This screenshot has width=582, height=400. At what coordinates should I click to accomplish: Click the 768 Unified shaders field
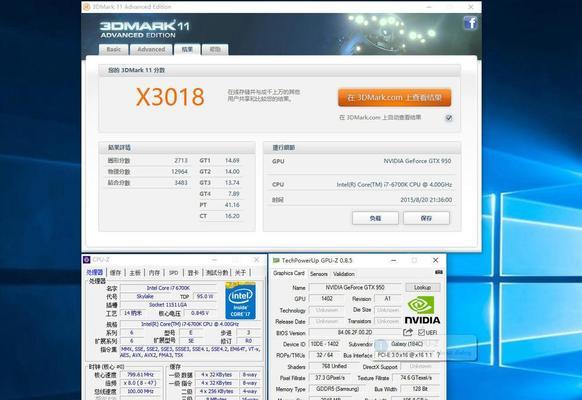334,366
